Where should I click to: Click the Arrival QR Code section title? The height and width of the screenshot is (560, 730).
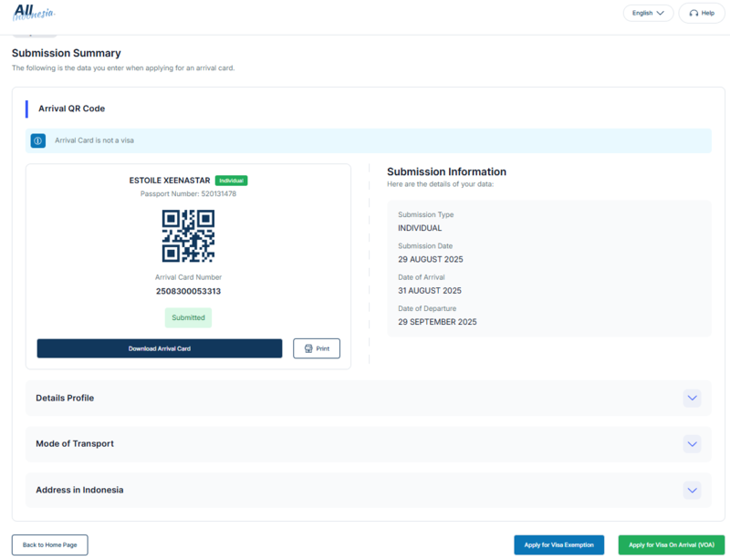(72, 109)
